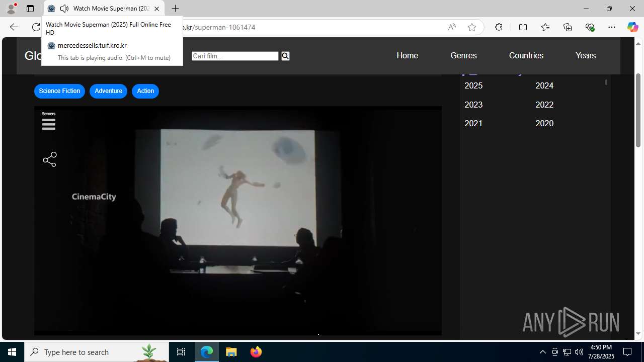
Task: Add this page to favorites
Action: 471,27
